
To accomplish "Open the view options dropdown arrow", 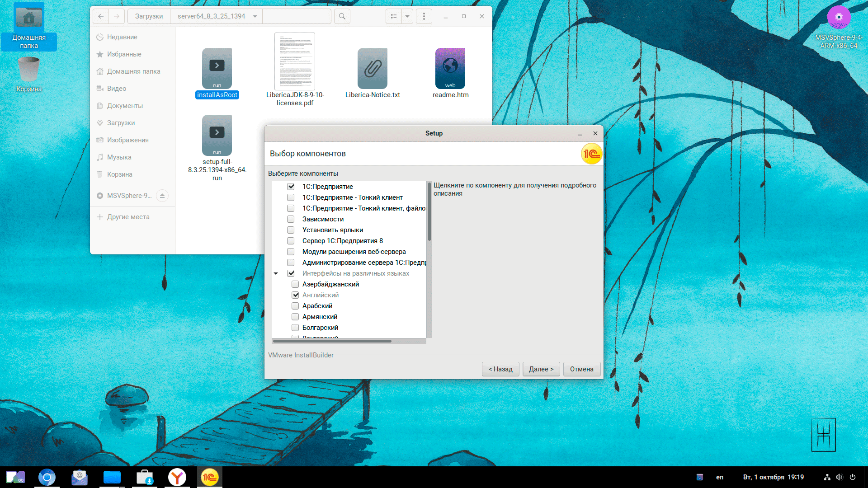I will pyautogui.click(x=407, y=16).
